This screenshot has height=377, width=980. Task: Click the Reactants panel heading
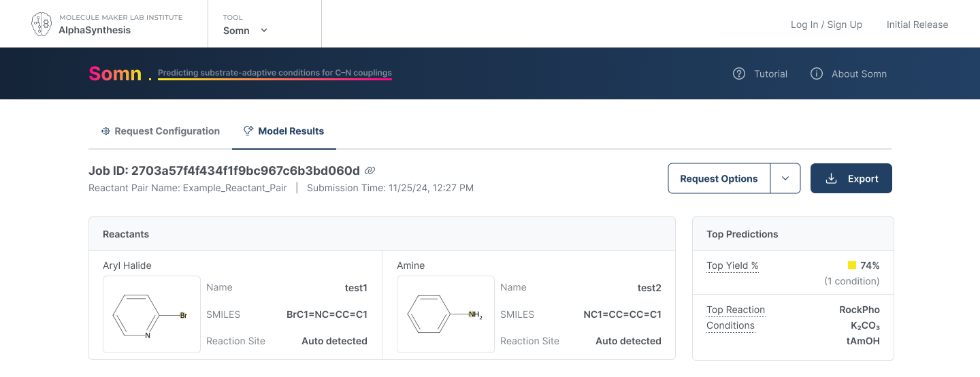[126, 234]
